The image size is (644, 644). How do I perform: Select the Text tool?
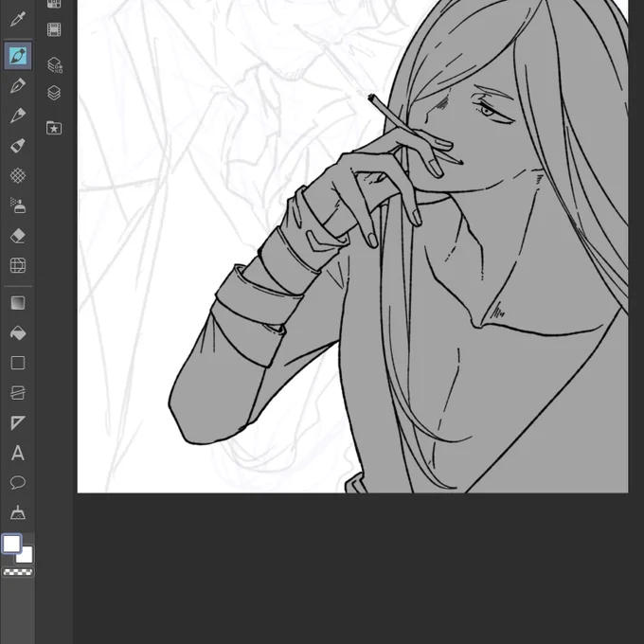coord(18,453)
